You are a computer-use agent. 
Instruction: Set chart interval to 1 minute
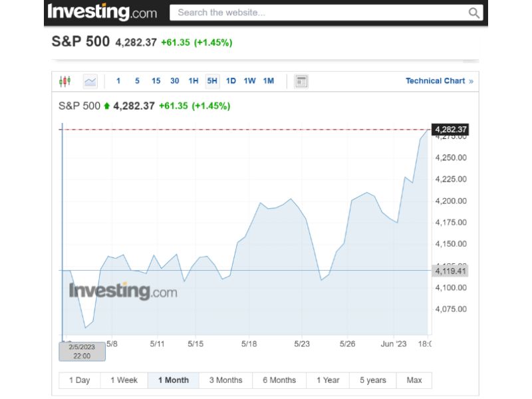118,81
